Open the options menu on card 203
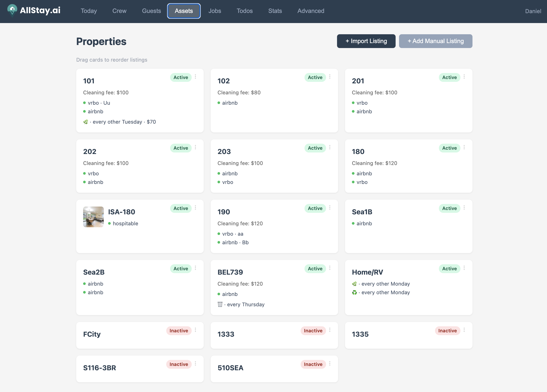 coord(330,147)
